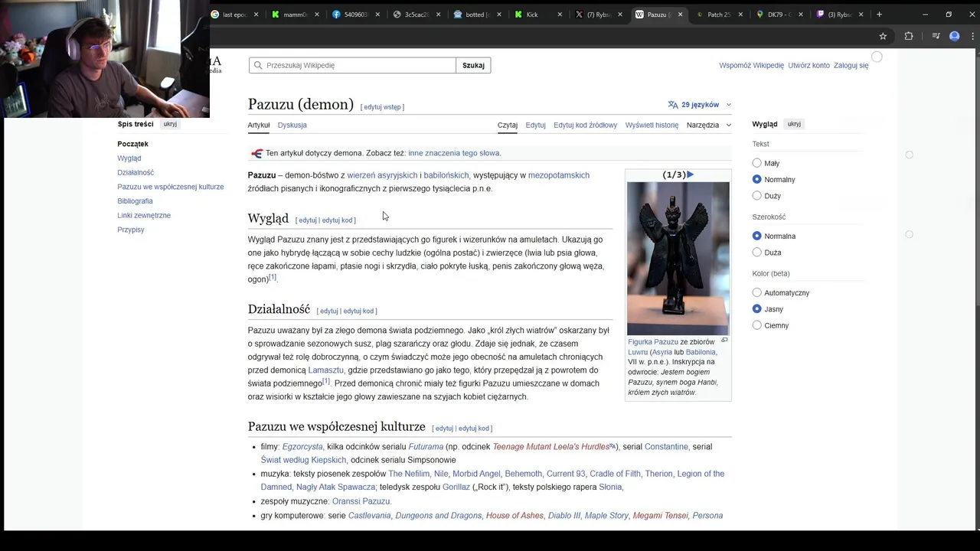980x551 pixels.
Task: Switch to the Dyskusja tab
Action: click(x=292, y=125)
